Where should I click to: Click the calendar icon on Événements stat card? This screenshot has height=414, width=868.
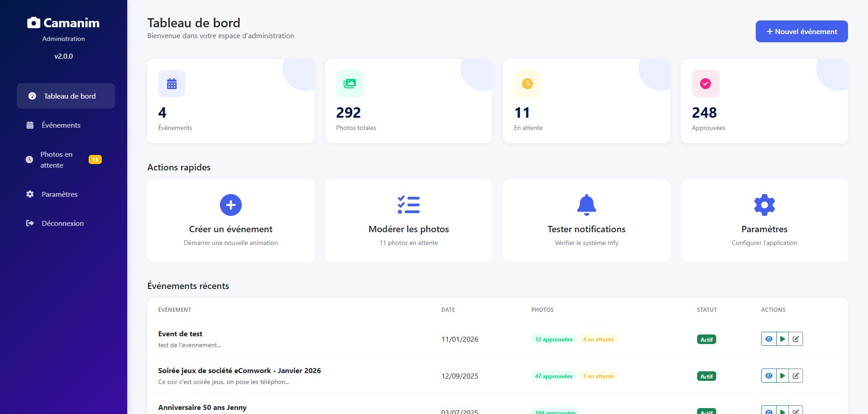pyautogui.click(x=172, y=84)
